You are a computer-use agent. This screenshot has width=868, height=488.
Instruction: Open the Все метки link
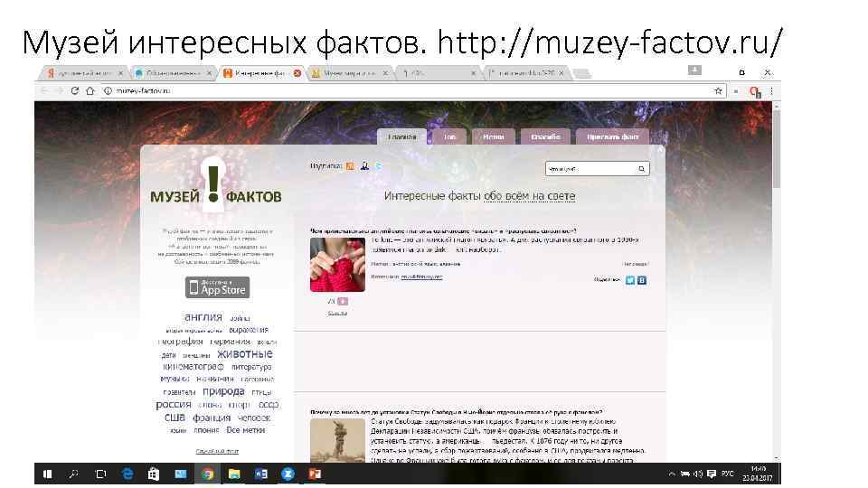point(245,430)
